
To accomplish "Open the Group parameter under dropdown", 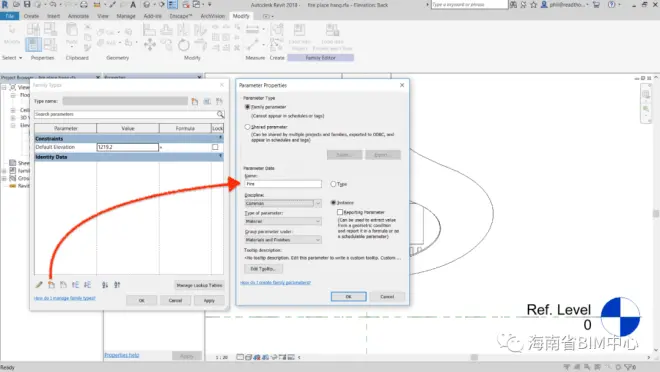I will click(x=283, y=240).
